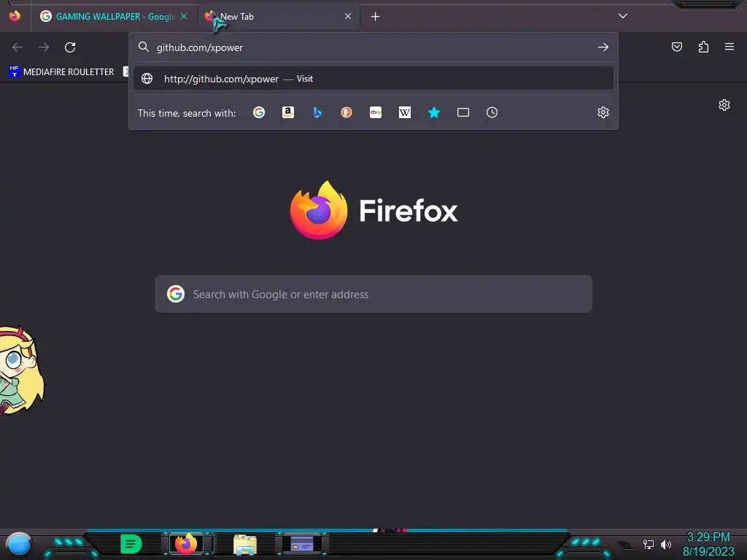
Task: Search open tabs using the tab icon
Action: pos(463,112)
